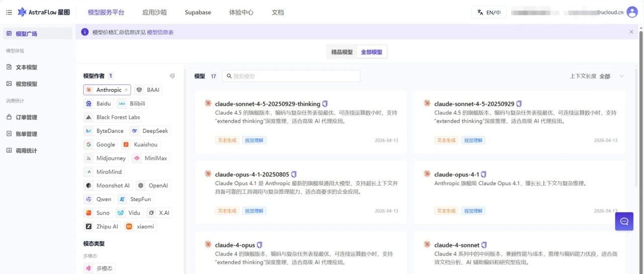This screenshot has height=274, width=644.
Task: Toggle the DeepSeek author filter
Action: tap(149, 131)
